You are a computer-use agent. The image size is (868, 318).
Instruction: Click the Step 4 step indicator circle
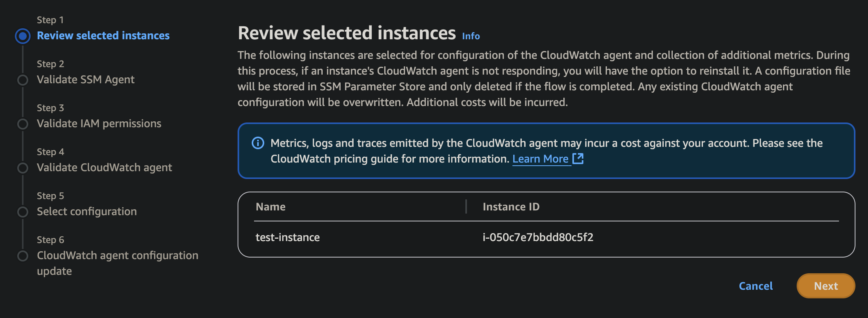click(23, 168)
